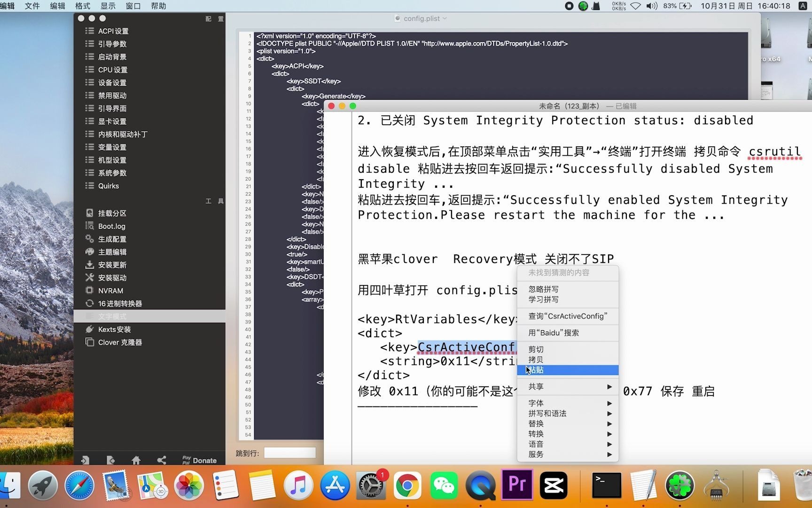This screenshot has width=812, height=508.
Task: Open the 主题编辑 theme editor
Action: click(112, 252)
